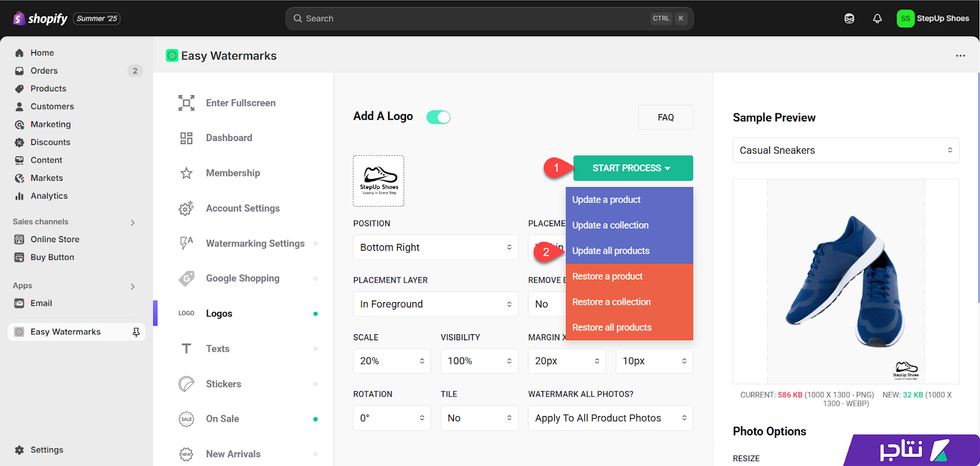Open the Logos section

pyautogui.click(x=219, y=313)
